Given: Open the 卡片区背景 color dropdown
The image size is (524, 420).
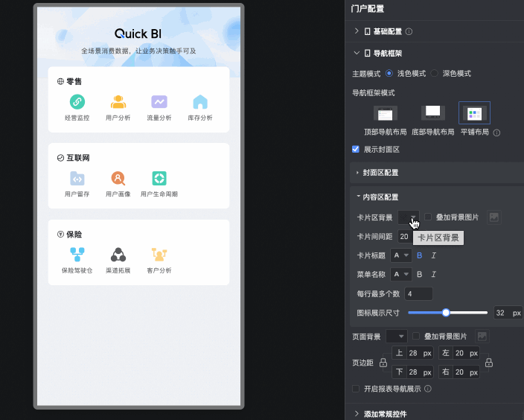Looking at the screenshot, I should click(409, 217).
